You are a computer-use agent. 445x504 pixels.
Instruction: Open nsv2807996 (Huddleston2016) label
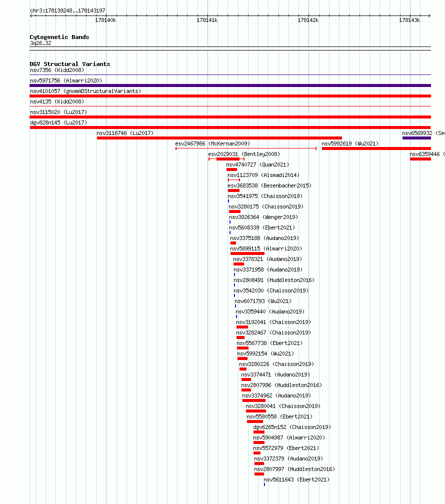click(281, 385)
